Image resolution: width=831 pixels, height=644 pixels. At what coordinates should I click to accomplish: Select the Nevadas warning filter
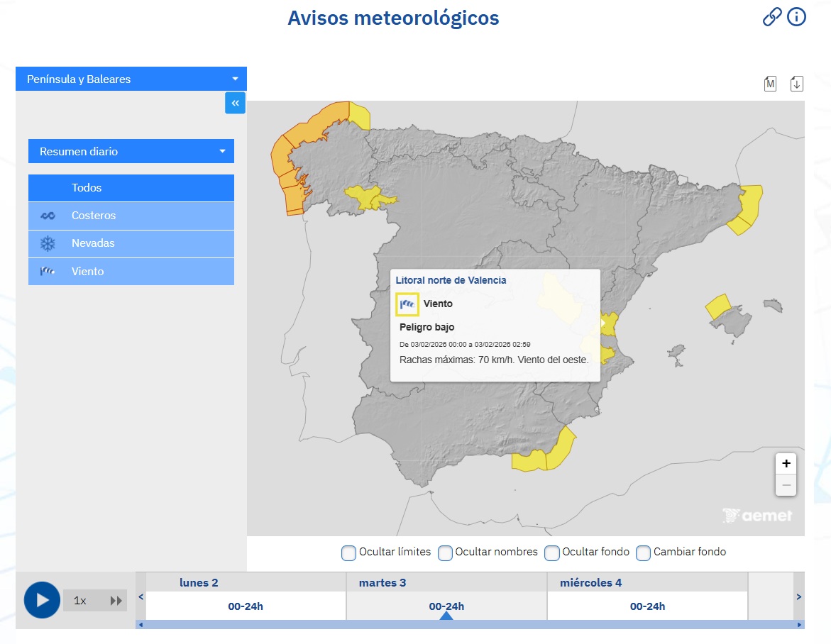131,243
